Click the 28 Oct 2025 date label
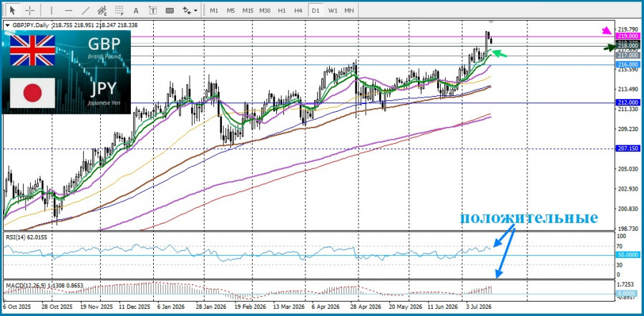This screenshot has width=644, height=316. point(57,307)
